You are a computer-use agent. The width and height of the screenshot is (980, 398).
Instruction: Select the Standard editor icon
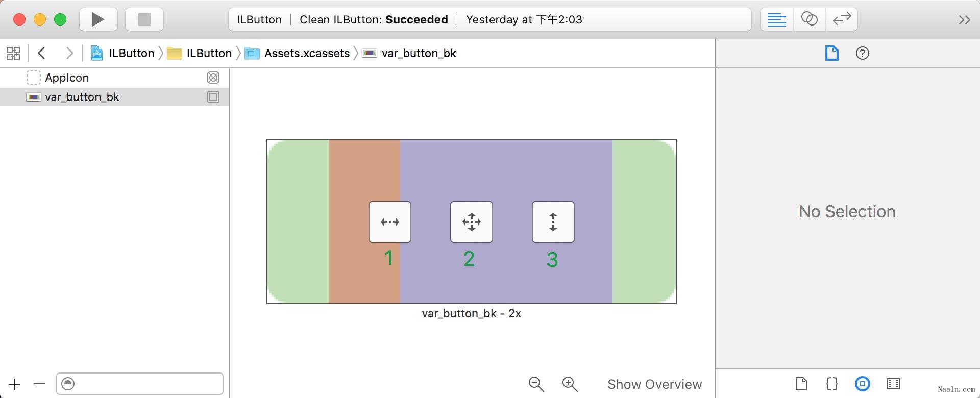pos(776,19)
